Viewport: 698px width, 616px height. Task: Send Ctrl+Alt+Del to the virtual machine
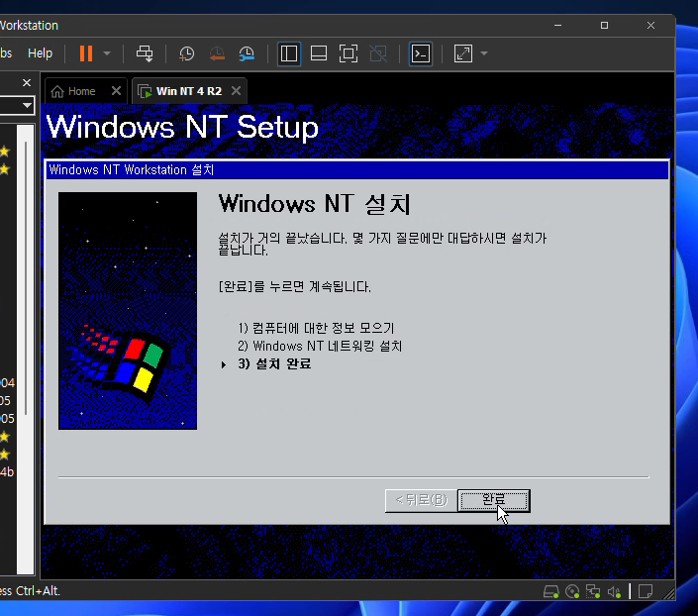[x=145, y=53]
